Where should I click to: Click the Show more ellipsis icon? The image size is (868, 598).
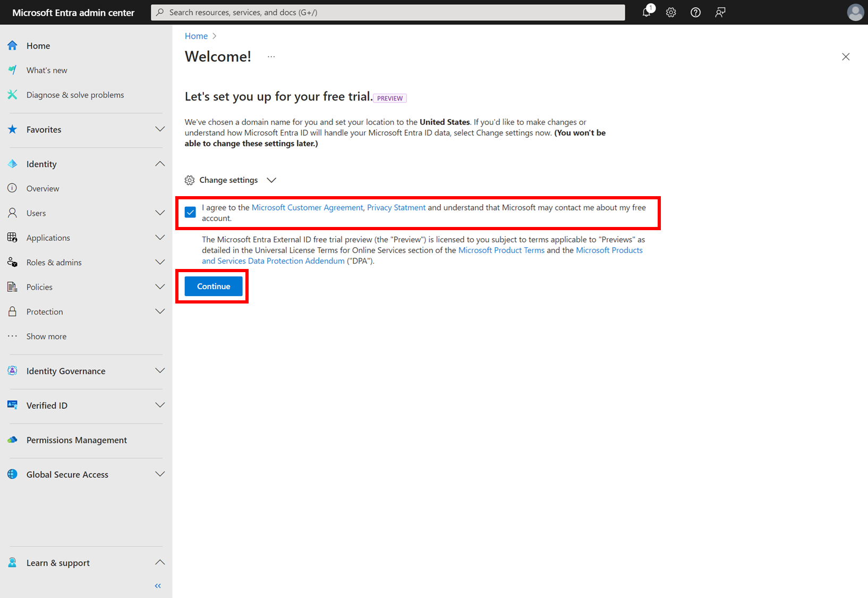12,336
